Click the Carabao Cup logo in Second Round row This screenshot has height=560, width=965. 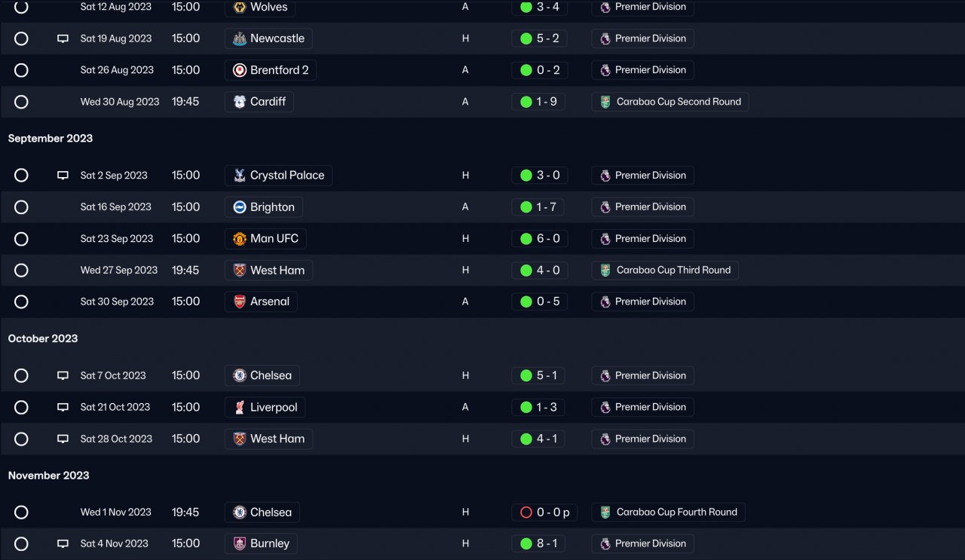[605, 102]
